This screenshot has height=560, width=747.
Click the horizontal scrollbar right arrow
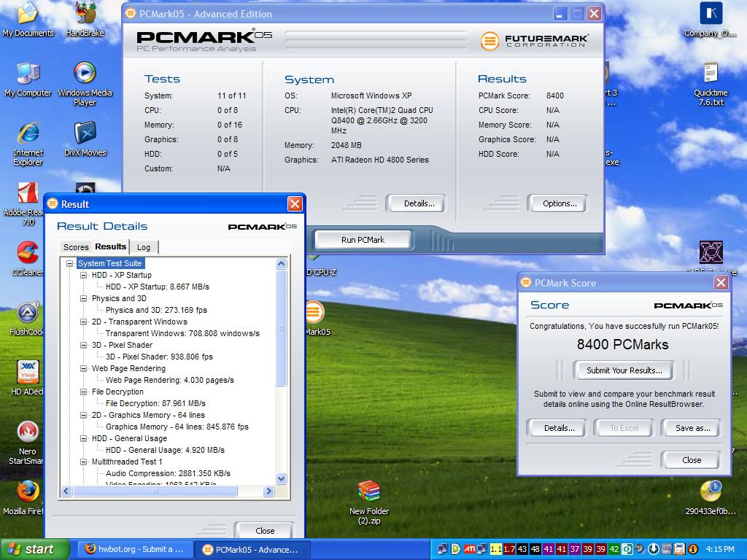pos(269,491)
